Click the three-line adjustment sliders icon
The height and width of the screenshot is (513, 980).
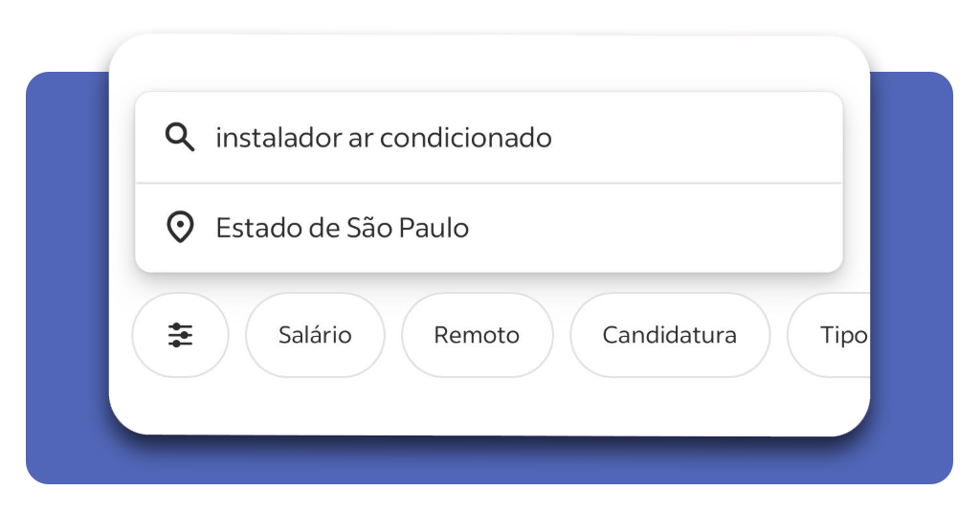[180, 335]
